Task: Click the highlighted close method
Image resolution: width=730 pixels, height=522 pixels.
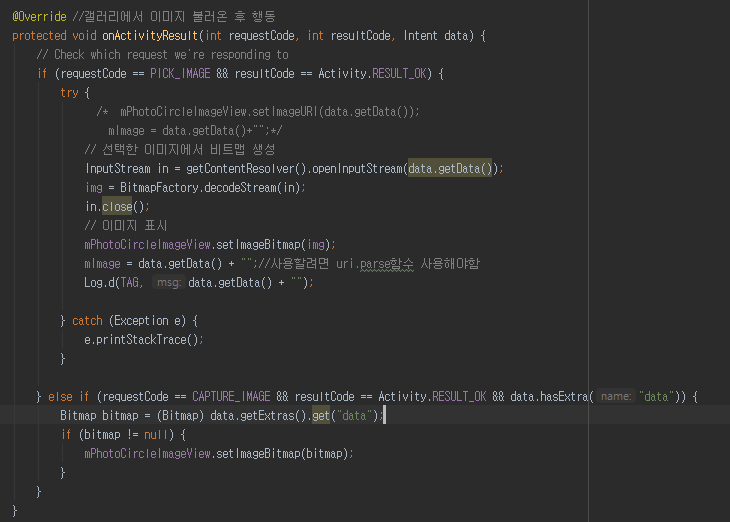Action: click(x=117, y=207)
